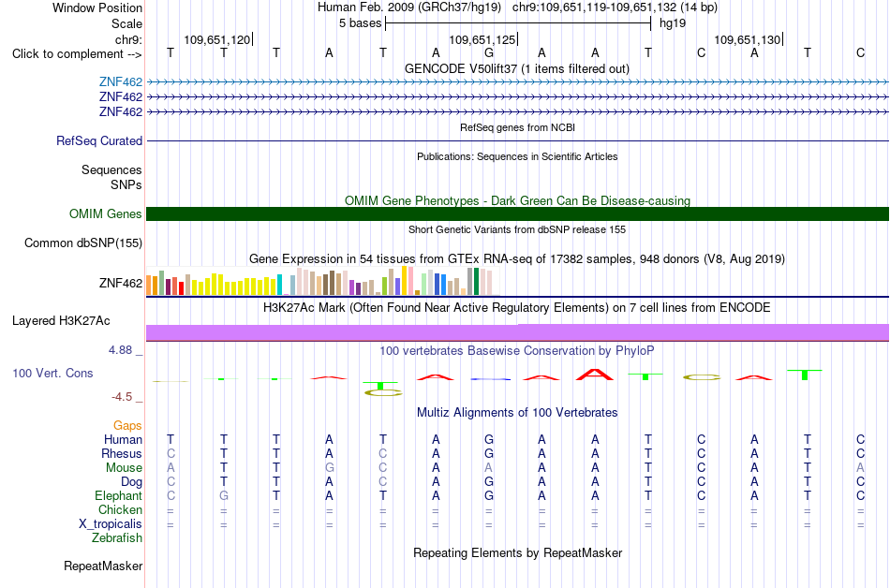Select the X_tropicalis alignment row label
Image resolution: width=890 pixels, height=588 pixels.
[111, 524]
